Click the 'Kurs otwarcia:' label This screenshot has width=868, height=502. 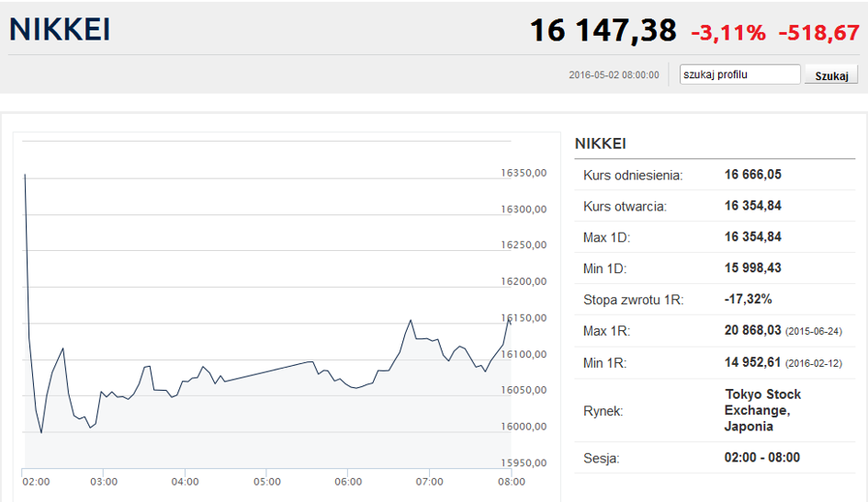[625, 207]
